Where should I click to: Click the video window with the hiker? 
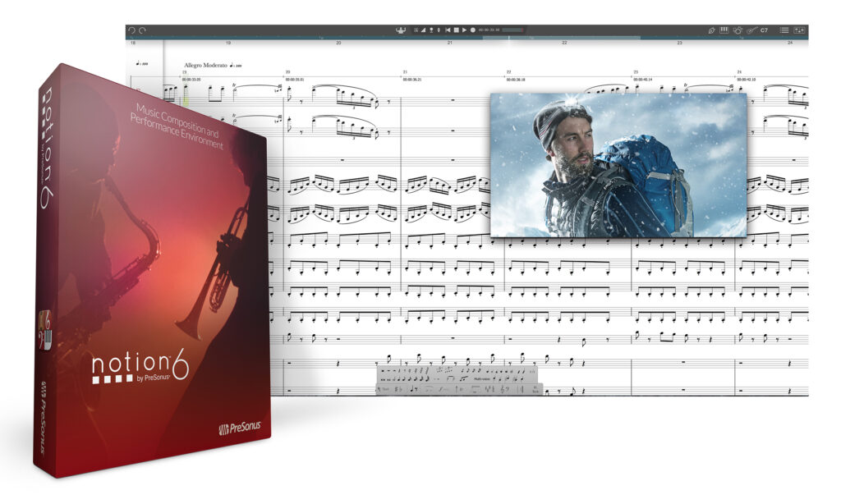pos(618,165)
